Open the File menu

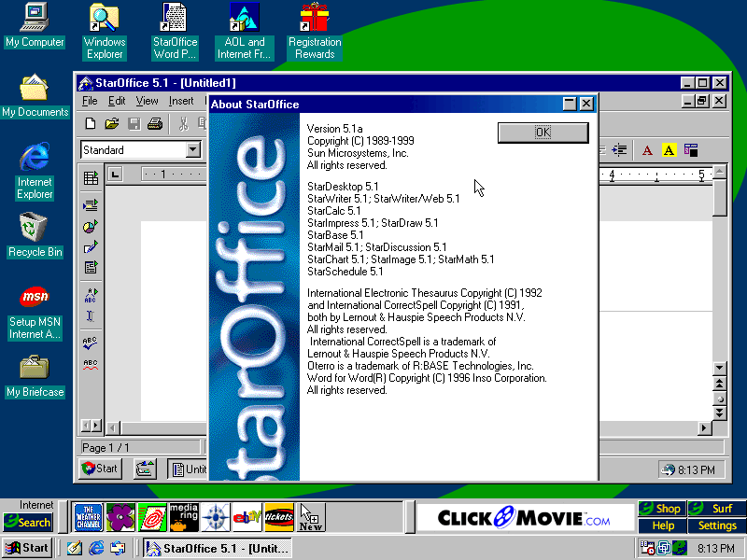pos(90,101)
